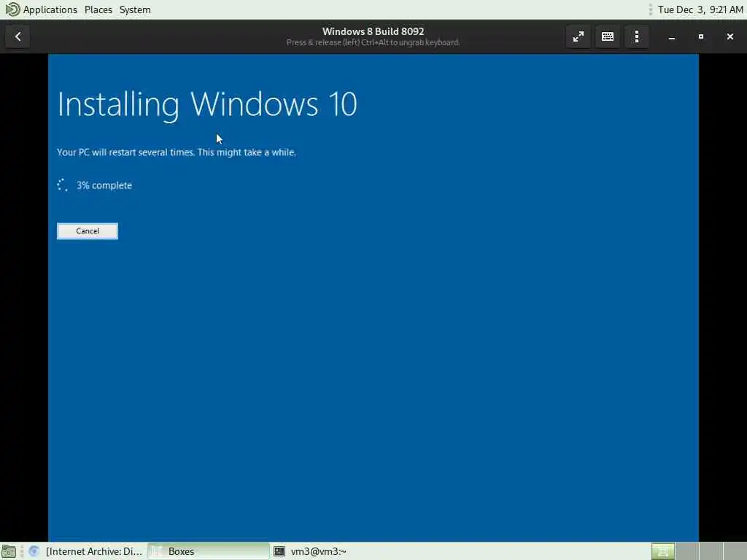Switch Boxes to fullscreen mode

[x=578, y=36]
